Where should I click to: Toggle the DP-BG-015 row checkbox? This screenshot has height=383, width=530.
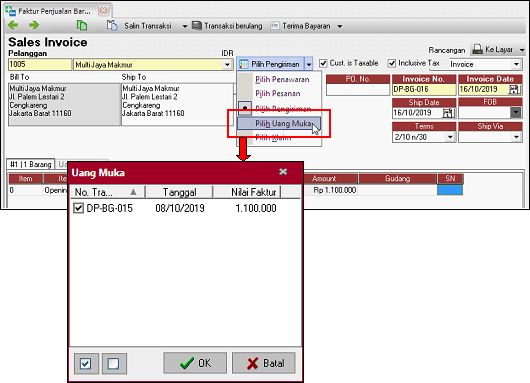(78, 208)
